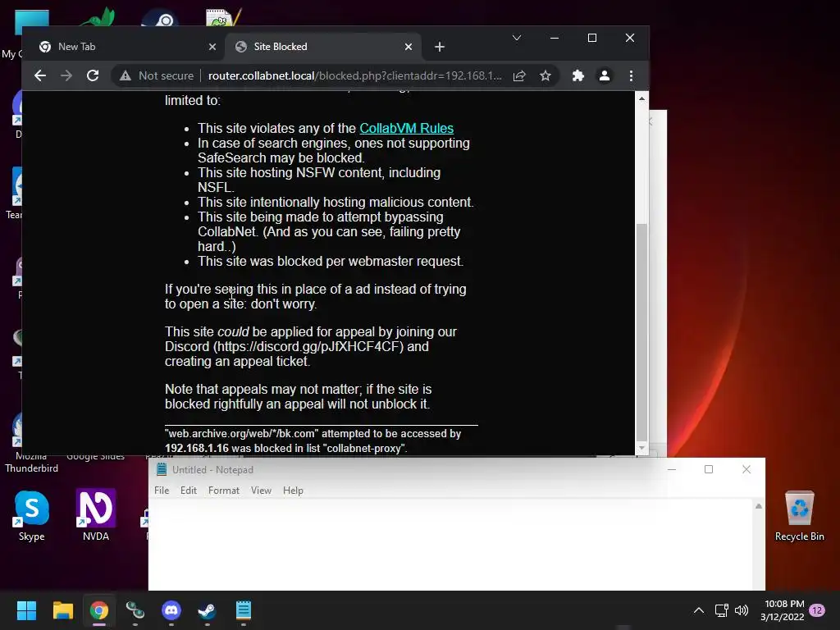Image resolution: width=840 pixels, height=630 pixels.
Task: Click the router.collabnet.local address bar
Action: point(354,75)
